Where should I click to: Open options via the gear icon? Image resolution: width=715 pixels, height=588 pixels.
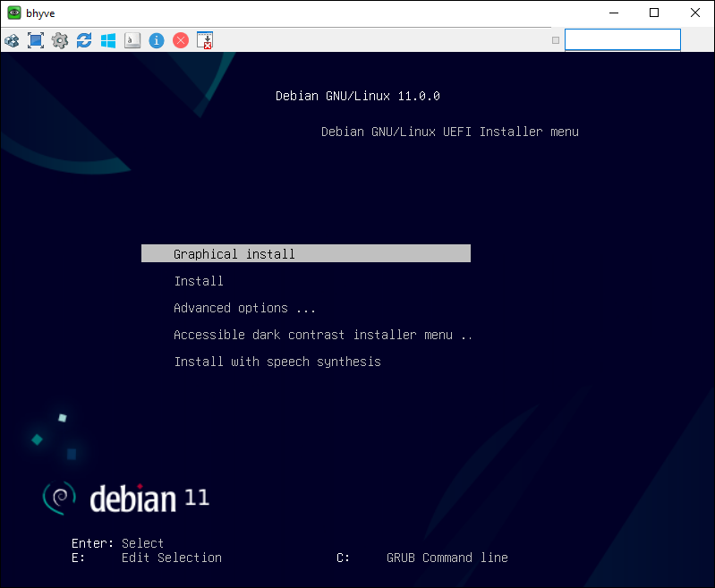tap(60, 40)
